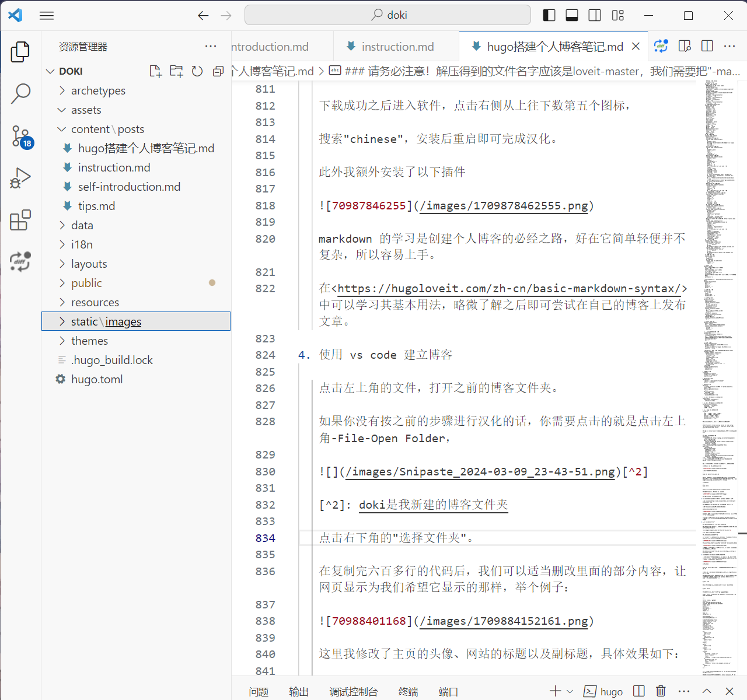Viewport: 747px width, 700px height.
Task: Open the hugo.toml config file
Action: [x=136, y=379]
